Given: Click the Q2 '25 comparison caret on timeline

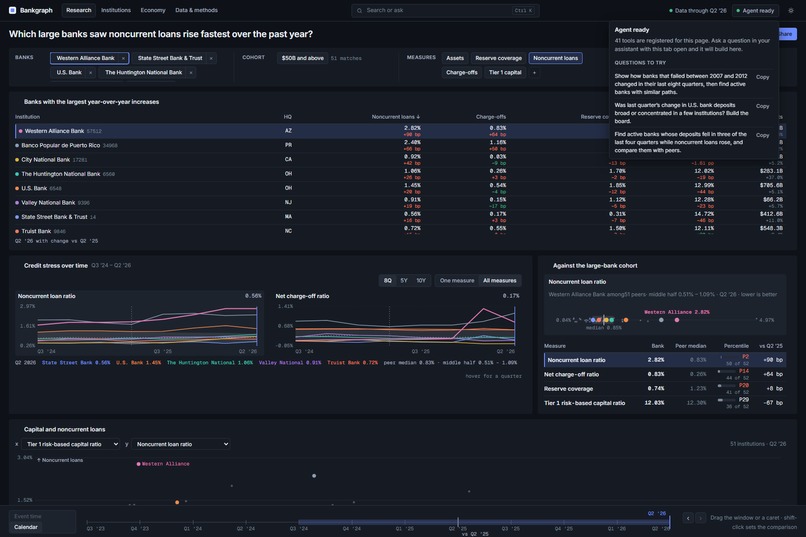Looking at the screenshot, I should pyautogui.click(x=458, y=522).
